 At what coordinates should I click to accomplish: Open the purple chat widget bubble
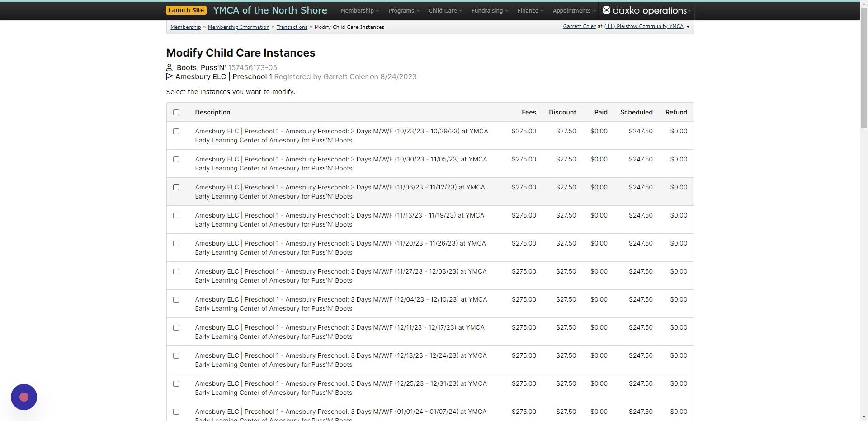24,397
